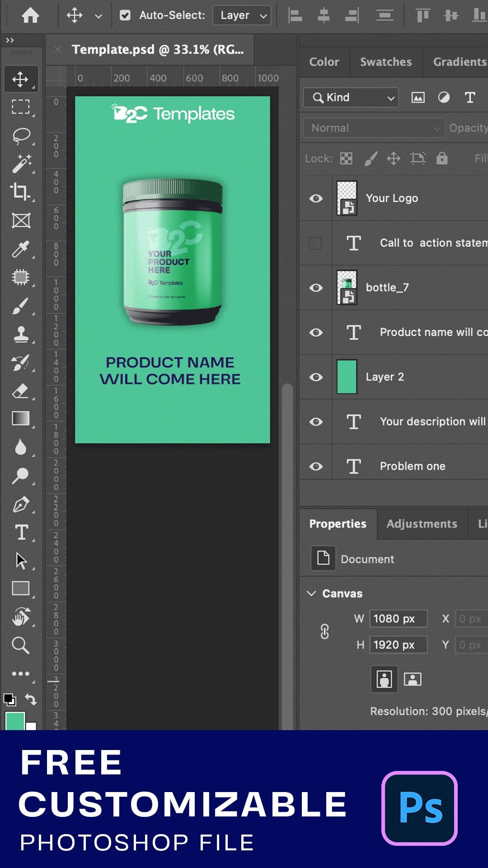
Task: Select the Zoom tool
Action: [x=20, y=645]
